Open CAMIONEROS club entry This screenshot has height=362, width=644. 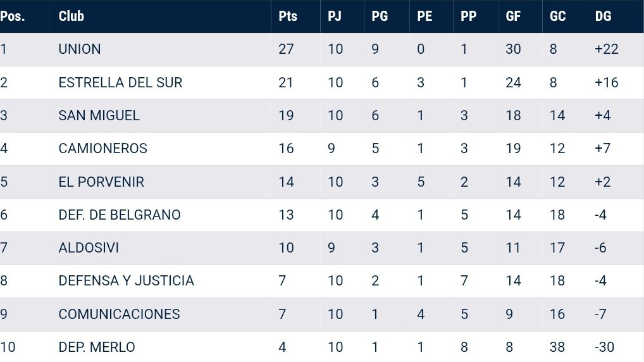[102, 149]
